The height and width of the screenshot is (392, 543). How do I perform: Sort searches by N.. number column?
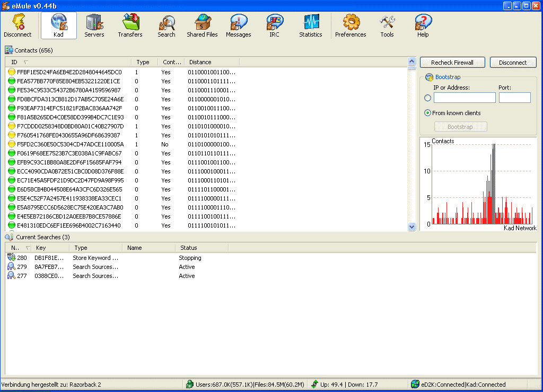[x=19, y=248]
